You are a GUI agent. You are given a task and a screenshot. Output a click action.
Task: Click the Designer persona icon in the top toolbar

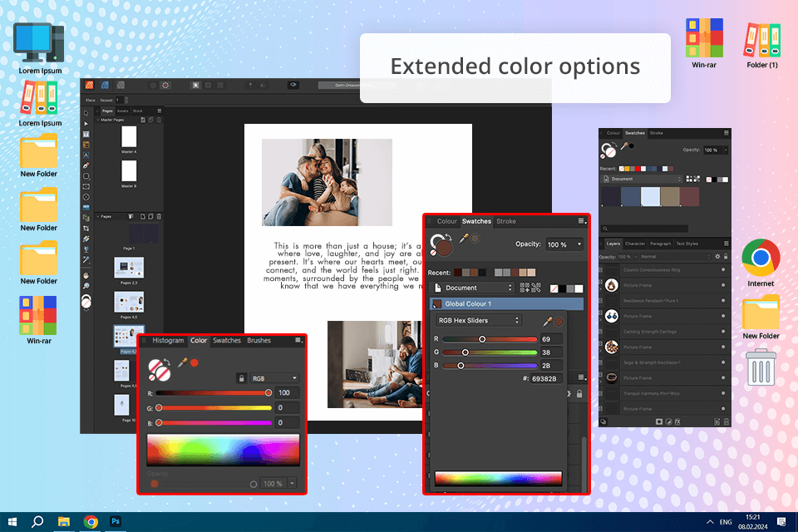[105, 85]
